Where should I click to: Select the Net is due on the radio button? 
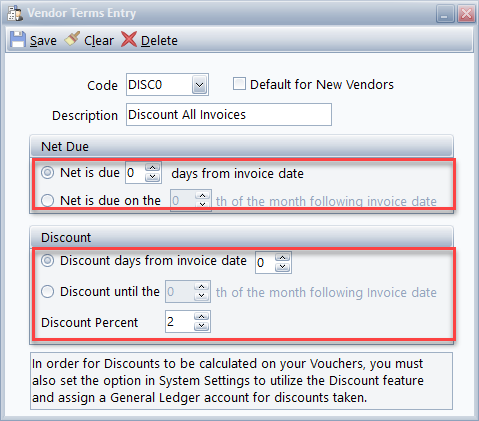click(47, 200)
